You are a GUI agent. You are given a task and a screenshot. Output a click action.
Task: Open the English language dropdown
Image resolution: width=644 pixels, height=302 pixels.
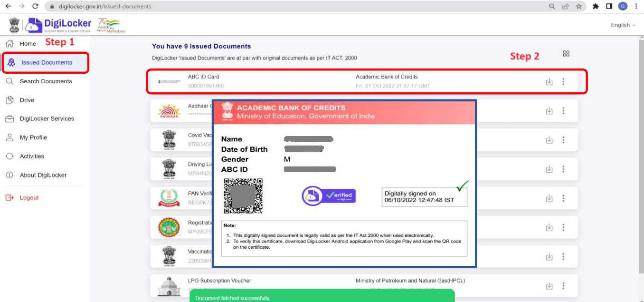point(622,25)
